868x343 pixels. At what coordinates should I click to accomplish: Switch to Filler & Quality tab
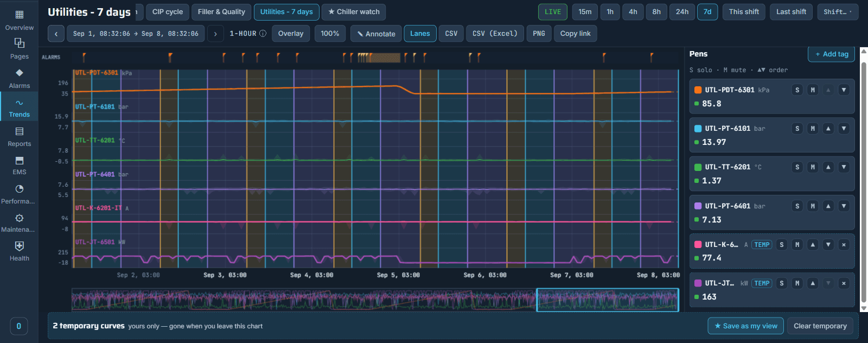(221, 12)
